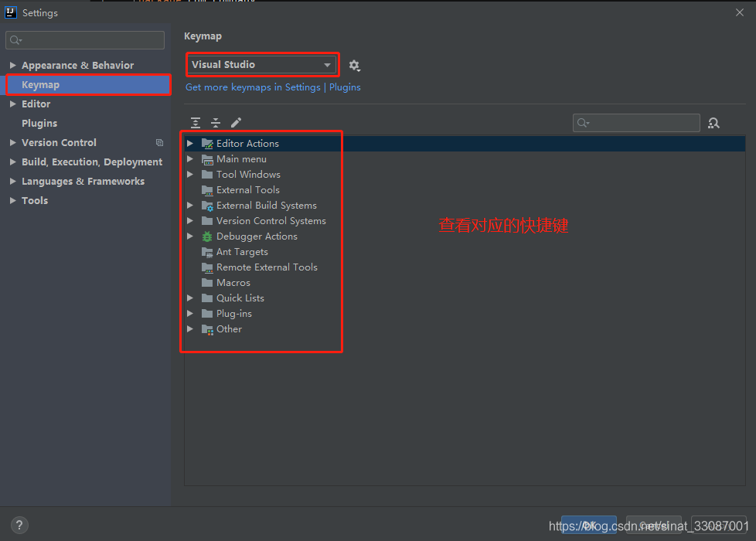Image resolution: width=756 pixels, height=541 pixels.
Task: Click the Main menu folder icon
Action: click(x=207, y=159)
